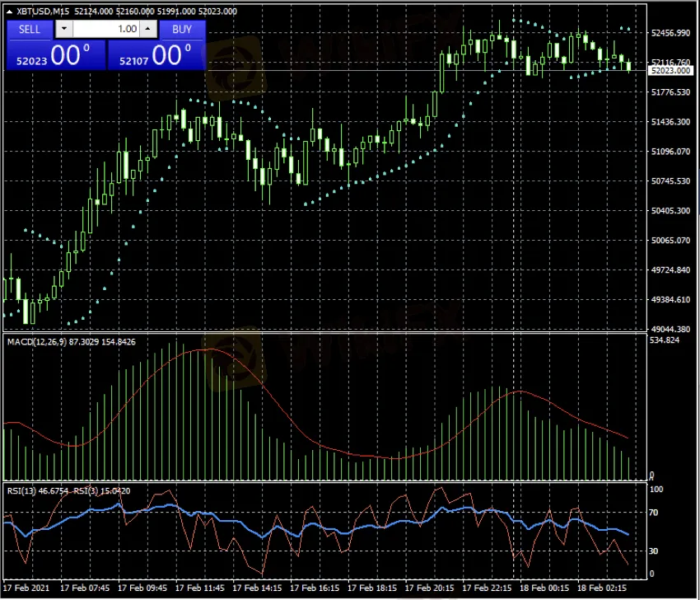Click price scale value 52456.990
The width and height of the screenshot is (700, 600).
pyautogui.click(x=671, y=33)
